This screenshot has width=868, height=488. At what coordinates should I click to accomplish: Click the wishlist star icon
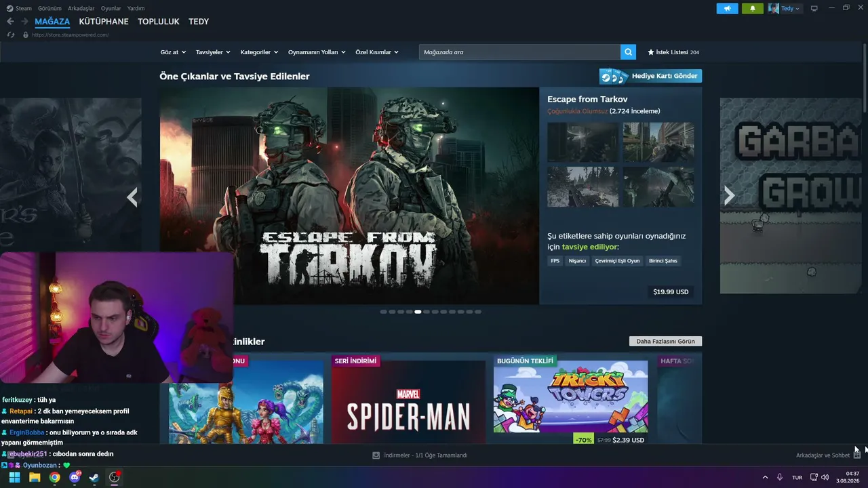click(x=651, y=52)
